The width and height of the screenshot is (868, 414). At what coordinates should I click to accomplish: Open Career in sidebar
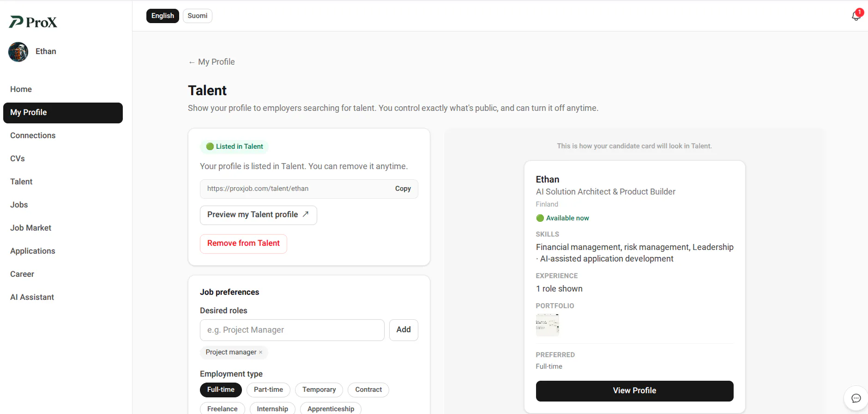[63, 274]
